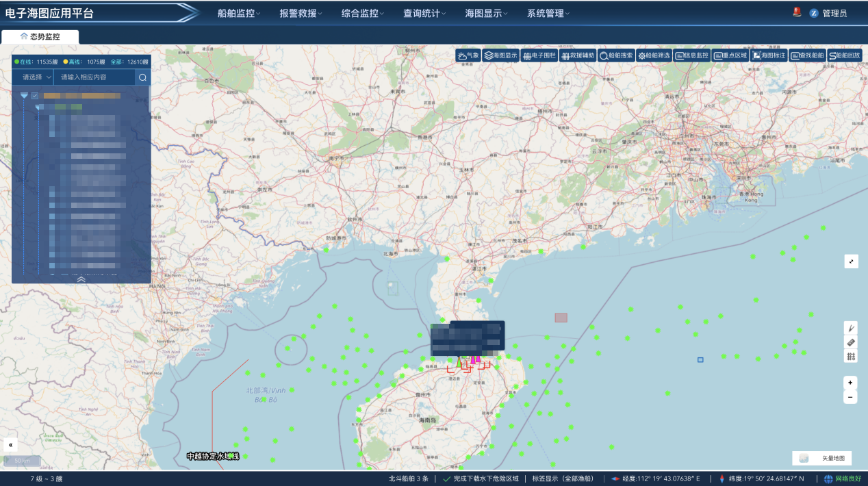This screenshot has width=868, height=486.
Task: Click the 50 km scale bar
Action: click(x=23, y=461)
